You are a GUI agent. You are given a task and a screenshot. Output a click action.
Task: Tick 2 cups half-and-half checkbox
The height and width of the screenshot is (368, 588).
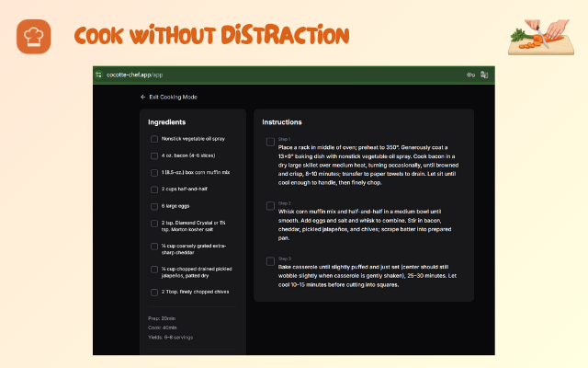(154, 190)
